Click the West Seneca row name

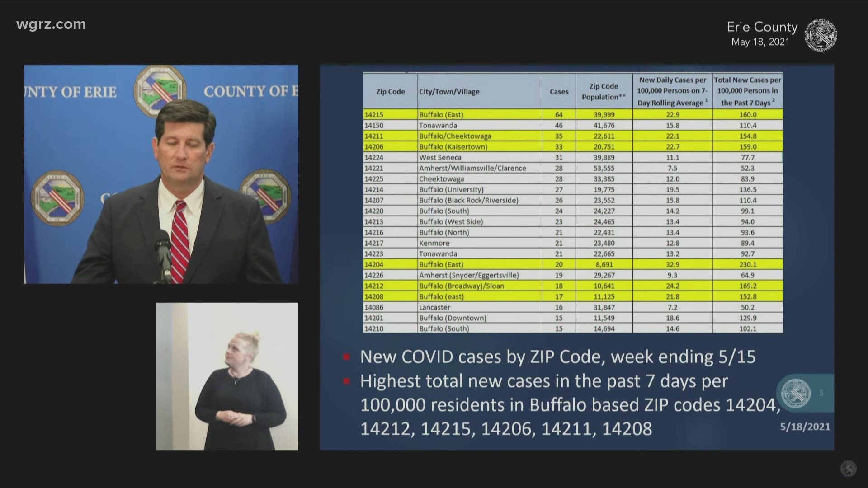pos(440,158)
